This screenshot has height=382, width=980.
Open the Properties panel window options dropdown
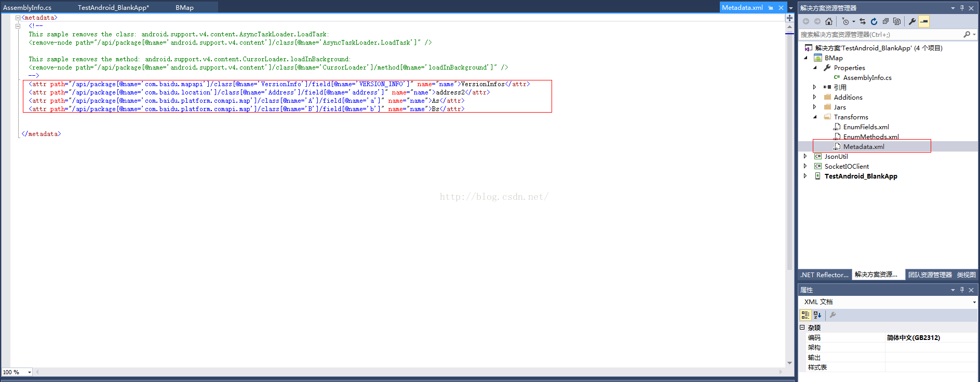953,290
